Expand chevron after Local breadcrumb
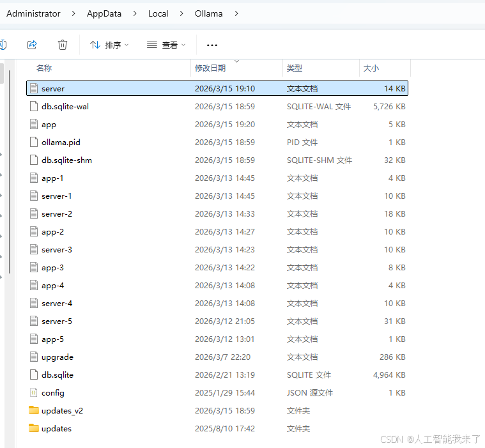This screenshot has width=485, height=448. click(x=181, y=13)
